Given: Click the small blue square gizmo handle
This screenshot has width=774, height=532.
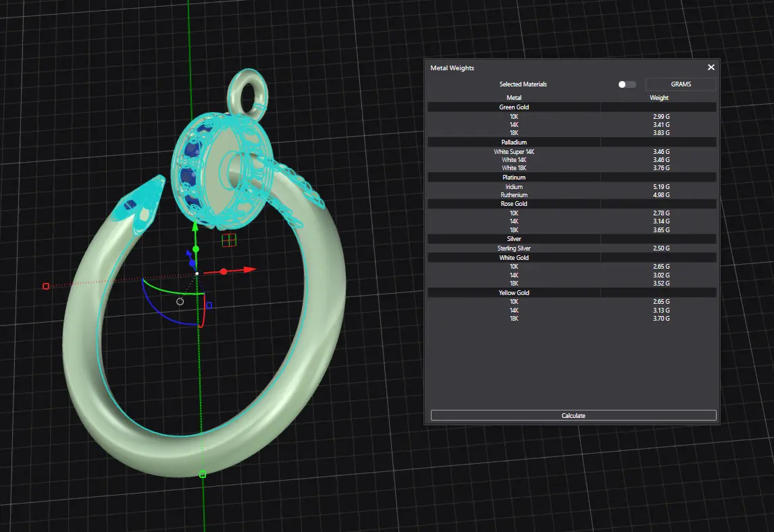Looking at the screenshot, I should point(209,305).
